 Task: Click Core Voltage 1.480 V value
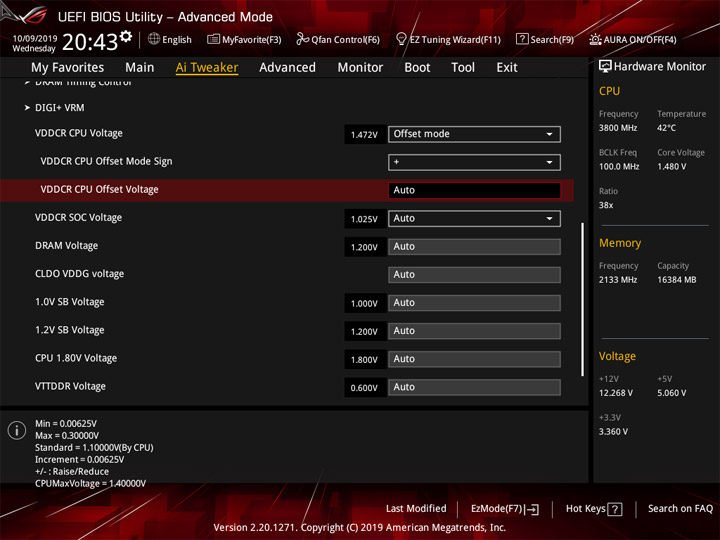click(671, 167)
